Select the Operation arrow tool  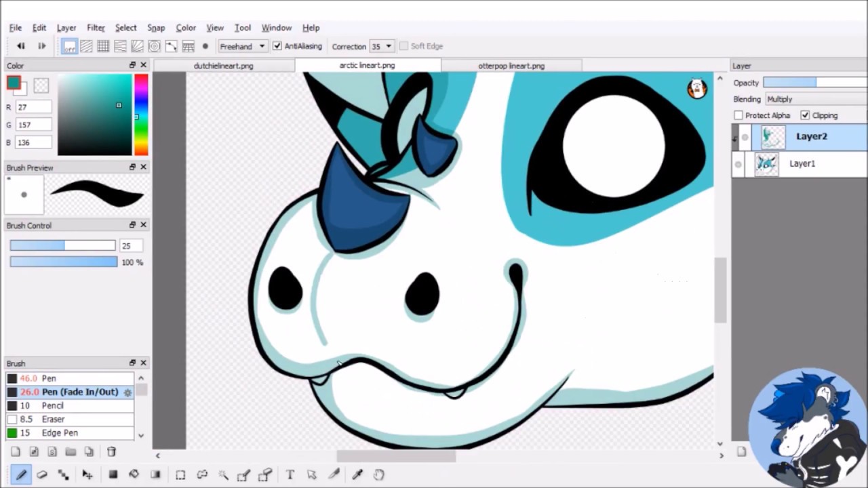tap(311, 474)
